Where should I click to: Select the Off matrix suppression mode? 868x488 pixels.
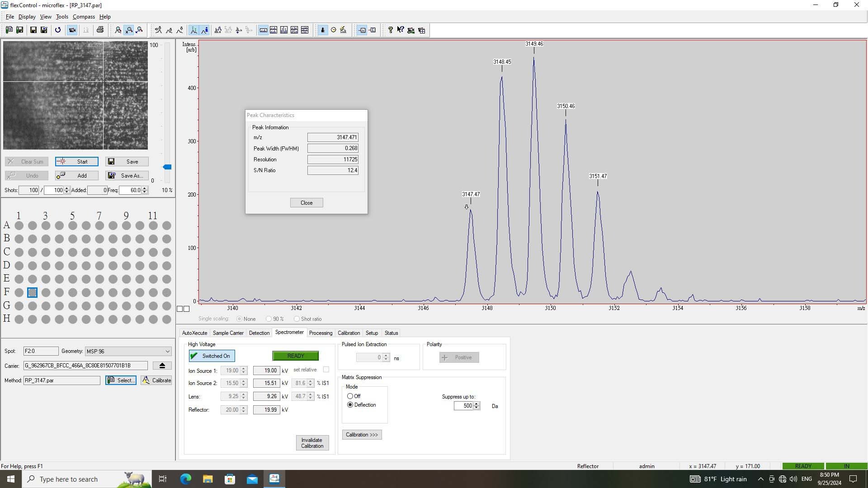click(350, 395)
